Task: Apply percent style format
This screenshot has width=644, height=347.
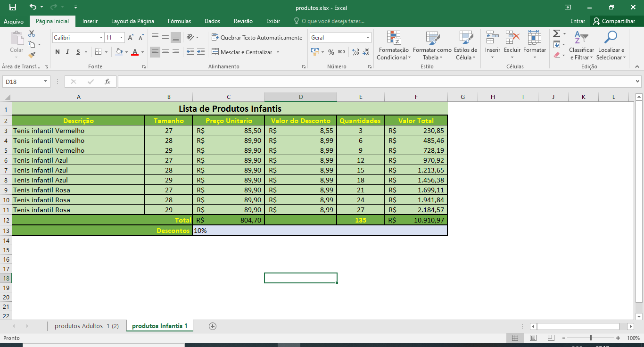Action: point(331,52)
